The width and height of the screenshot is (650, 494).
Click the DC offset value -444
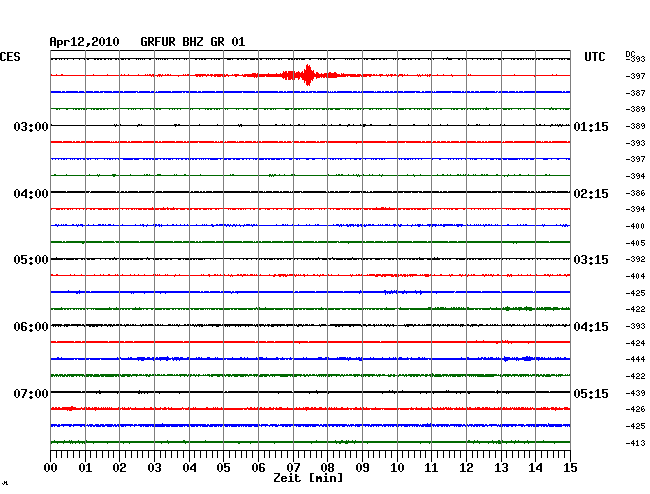point(635,359)
